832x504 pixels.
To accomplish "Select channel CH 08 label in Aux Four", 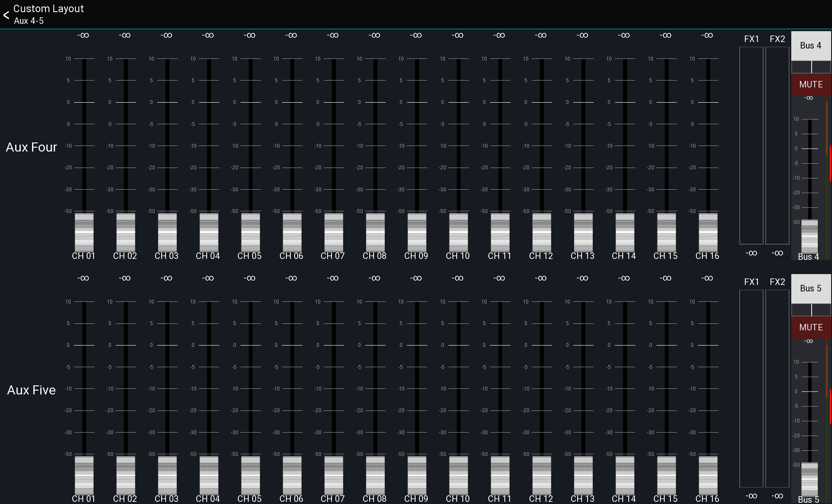I will 374,256.
